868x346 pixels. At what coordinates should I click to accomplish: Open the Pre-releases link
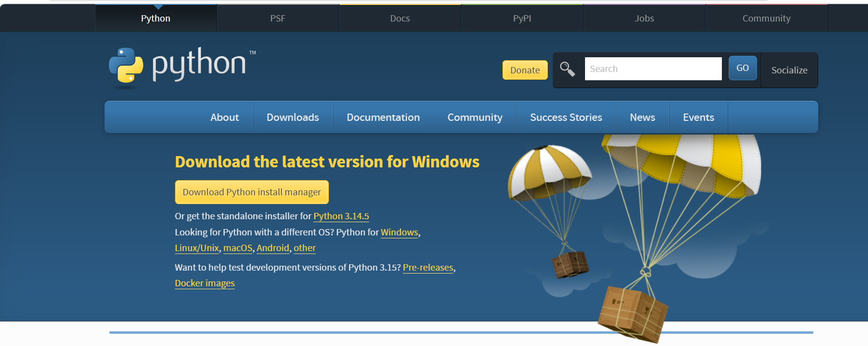coord(428,268)
